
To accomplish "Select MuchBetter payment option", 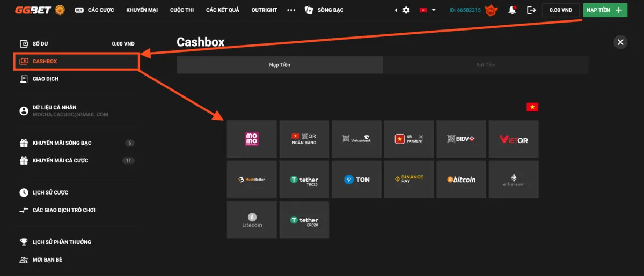I will (x=252, y=180).
